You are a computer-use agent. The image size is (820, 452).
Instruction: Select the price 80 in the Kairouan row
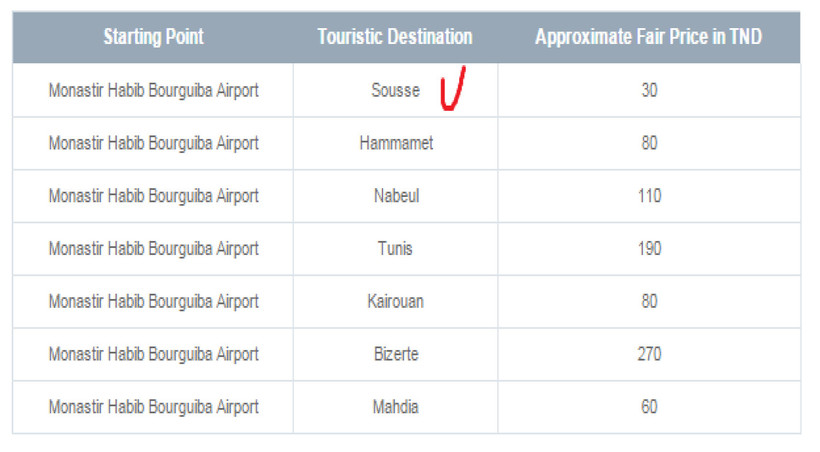(x=649, y=301)
